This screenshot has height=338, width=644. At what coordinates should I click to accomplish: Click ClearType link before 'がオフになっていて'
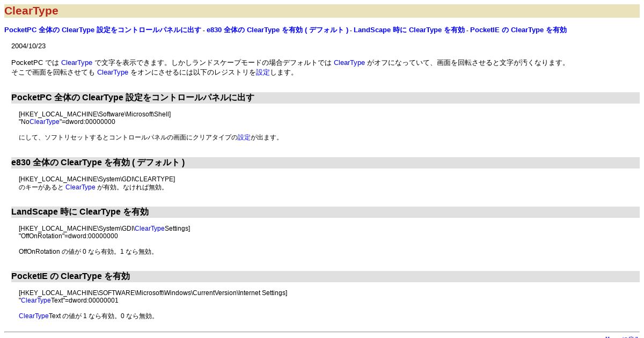pyautogui.click(x=349, y=63)
